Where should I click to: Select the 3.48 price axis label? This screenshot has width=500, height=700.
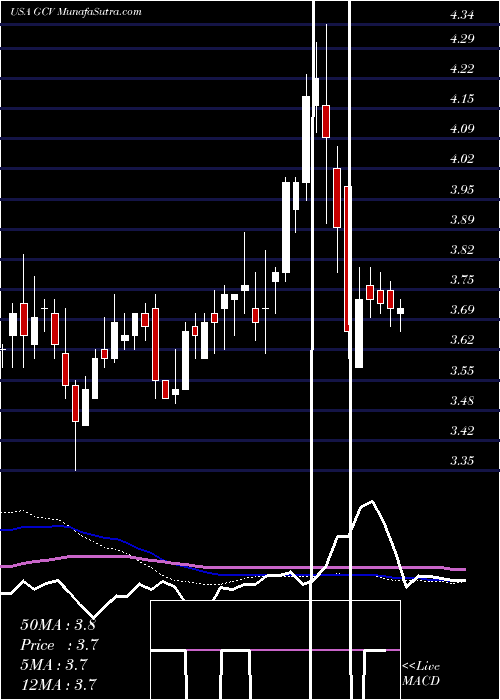coord(462,400)
